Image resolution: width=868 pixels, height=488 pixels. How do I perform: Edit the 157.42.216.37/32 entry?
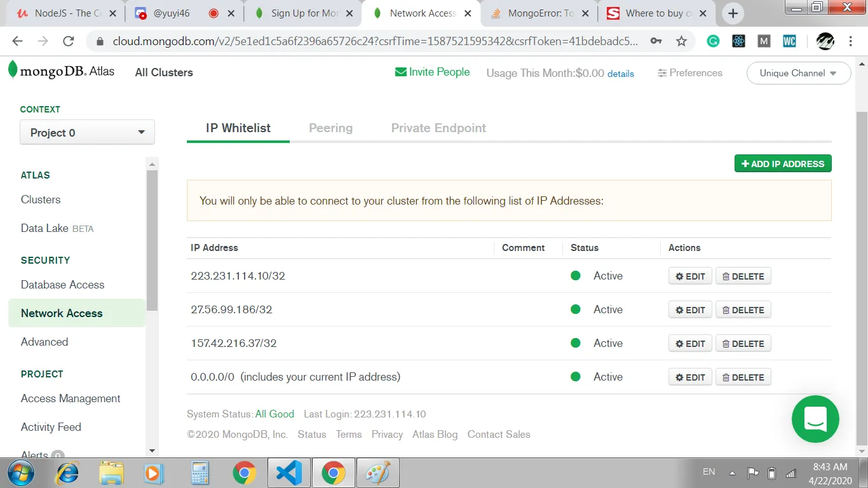tap(690, 344)
